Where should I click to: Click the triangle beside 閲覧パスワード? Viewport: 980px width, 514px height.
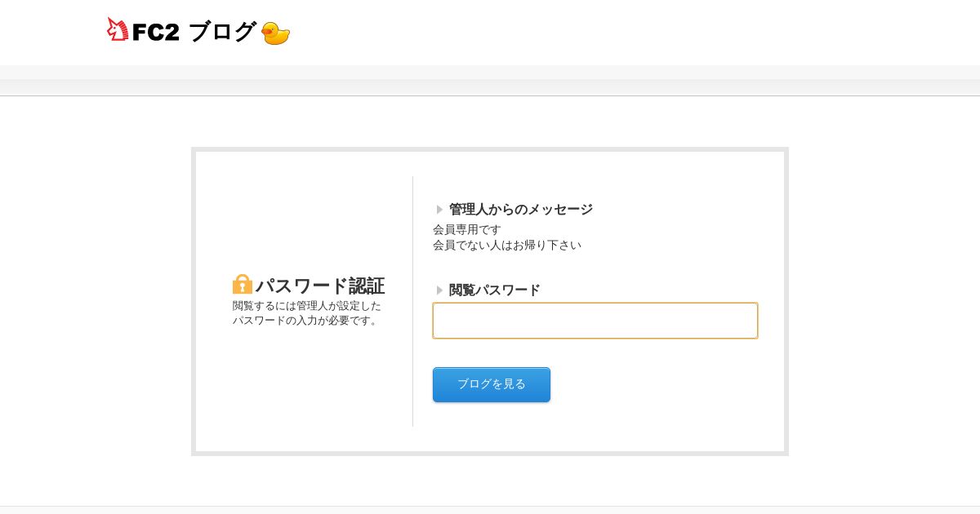click(439, 290)
